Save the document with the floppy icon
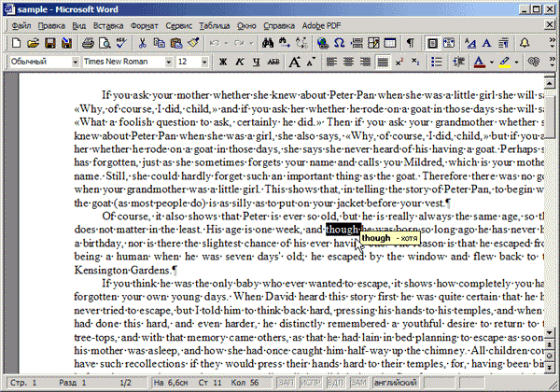The height and width of the screenshot is (392, 560). pos(50,44)
